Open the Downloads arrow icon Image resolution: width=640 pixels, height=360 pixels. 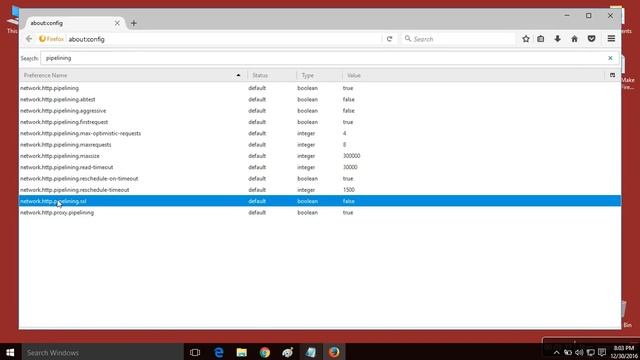(x=558, y=39)
